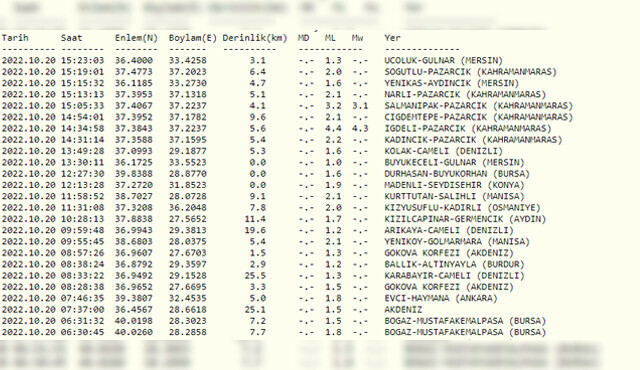Select 'YENIKOY-GOLMARMARA (MANISA)' location
The height and width of the screenshot is (370, 640).
pos(457,241)
